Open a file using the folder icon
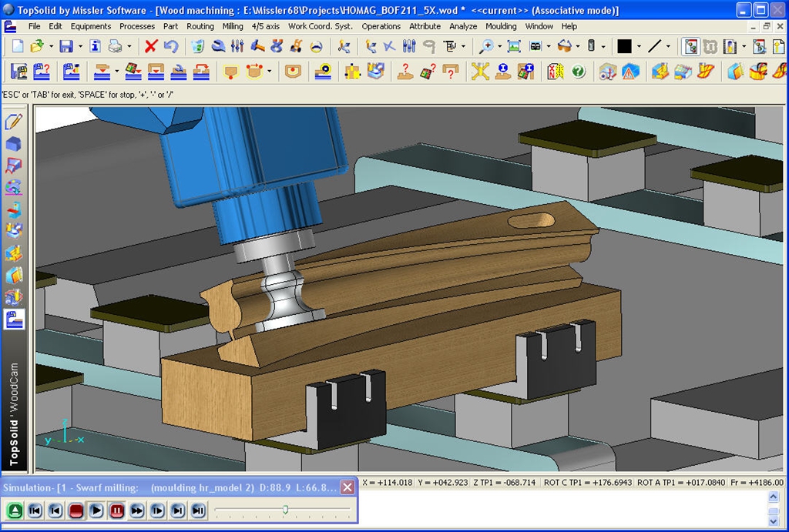Screen dimensions: 789x532 click(x=37, y=47)
